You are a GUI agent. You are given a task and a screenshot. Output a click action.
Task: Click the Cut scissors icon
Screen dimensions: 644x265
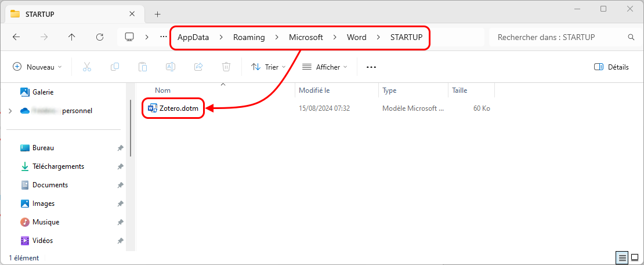[x=87, y=67]
